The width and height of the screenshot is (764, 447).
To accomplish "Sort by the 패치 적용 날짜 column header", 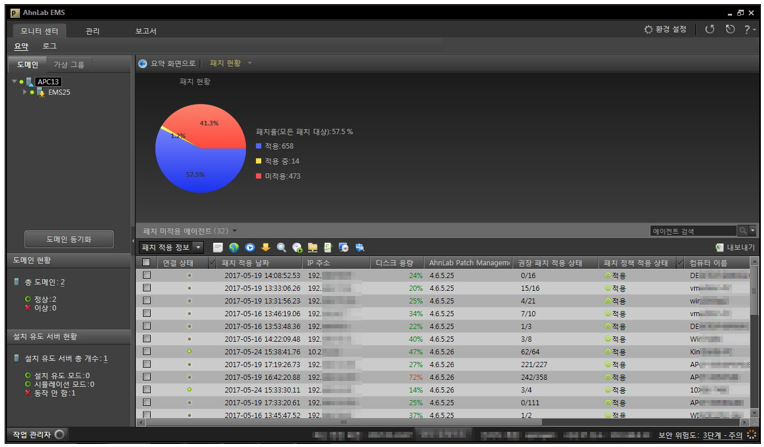I will (259, 263).
